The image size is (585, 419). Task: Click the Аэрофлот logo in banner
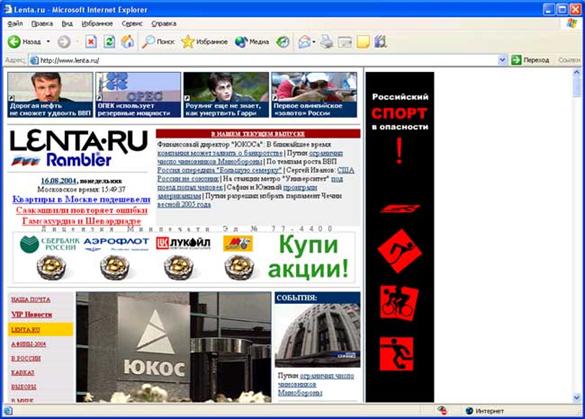(116, 243)
